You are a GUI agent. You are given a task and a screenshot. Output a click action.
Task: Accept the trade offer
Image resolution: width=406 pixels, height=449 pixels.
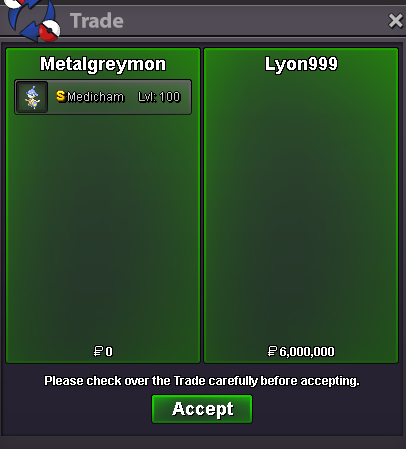(202, 409)
